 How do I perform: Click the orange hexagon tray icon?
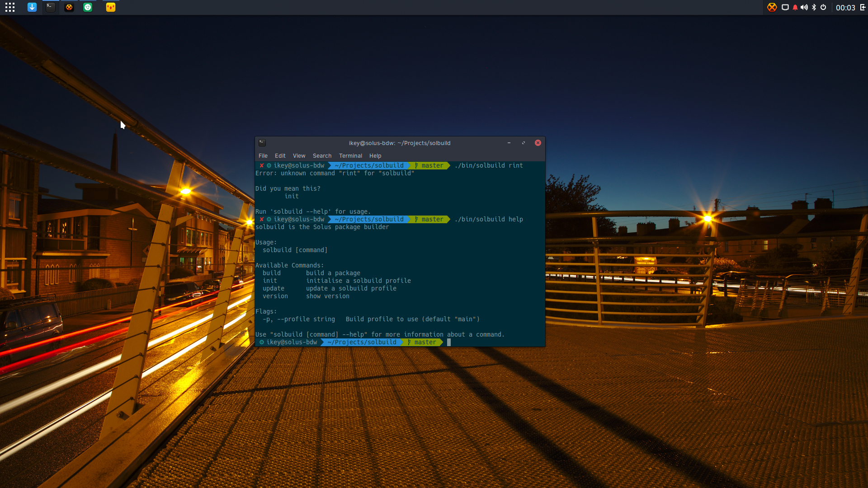772,7
